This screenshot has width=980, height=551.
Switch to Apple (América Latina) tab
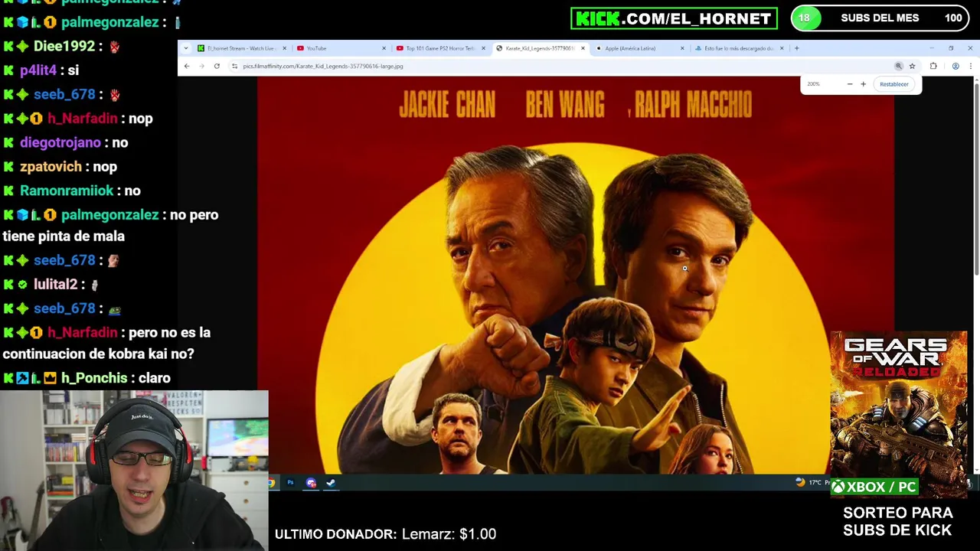639,48
